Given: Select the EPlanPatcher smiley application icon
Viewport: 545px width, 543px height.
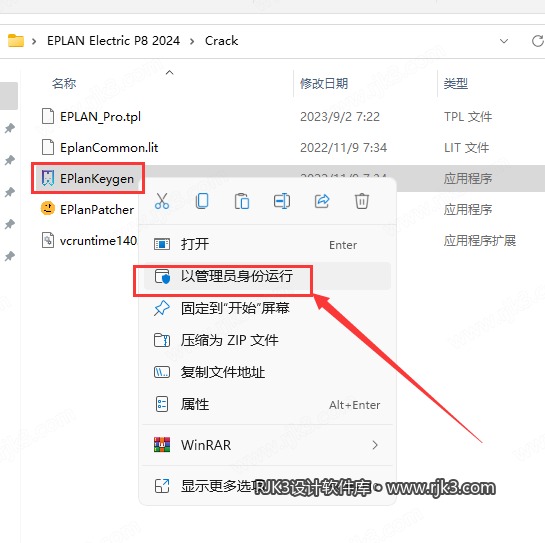Looking at the screenshot, I should point(48,209).
